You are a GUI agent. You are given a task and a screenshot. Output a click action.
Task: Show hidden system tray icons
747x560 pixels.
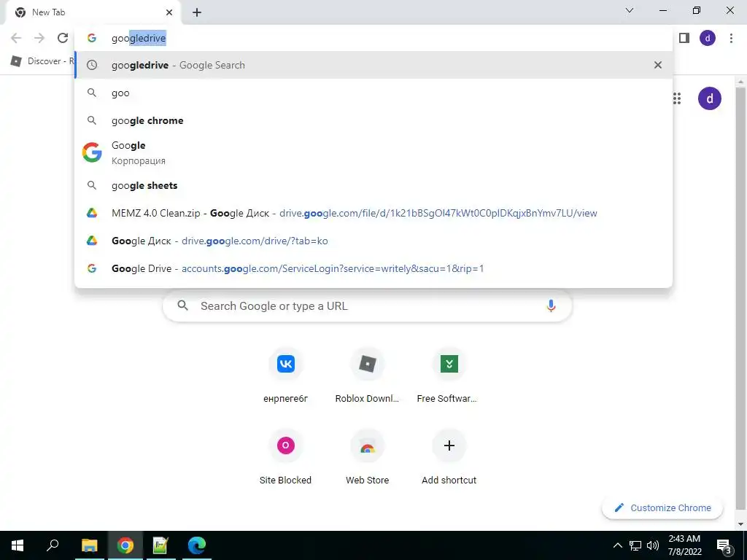tap(617, 545)
